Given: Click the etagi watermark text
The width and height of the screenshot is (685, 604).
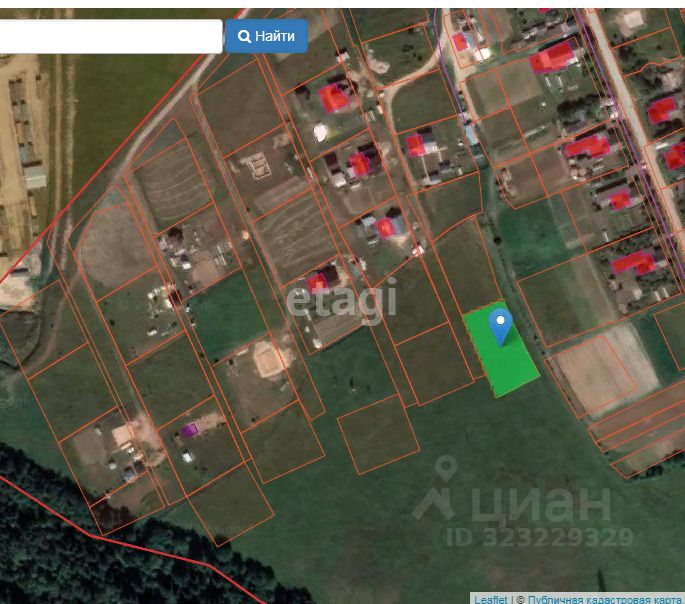Looking at the screenshot, I should (342, 300).
